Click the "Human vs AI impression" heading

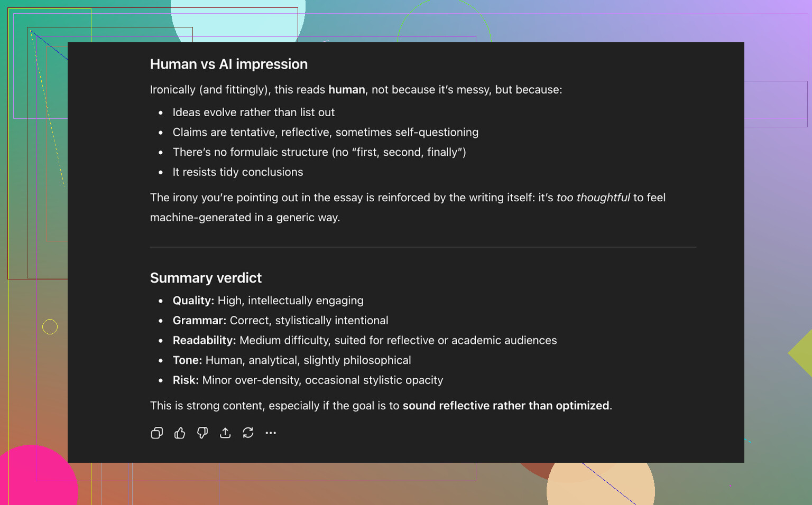click(228, 64)
